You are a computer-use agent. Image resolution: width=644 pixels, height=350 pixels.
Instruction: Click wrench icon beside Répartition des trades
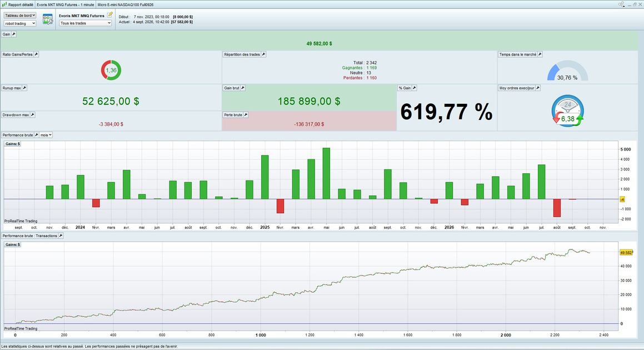click(264, 54)
